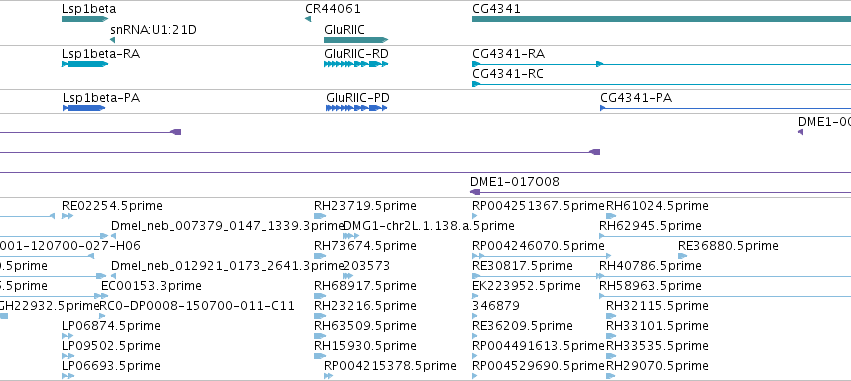Select the RE36880.5prime EST arrow
This screenshot has width=851, height=381.
coord(683,256)
